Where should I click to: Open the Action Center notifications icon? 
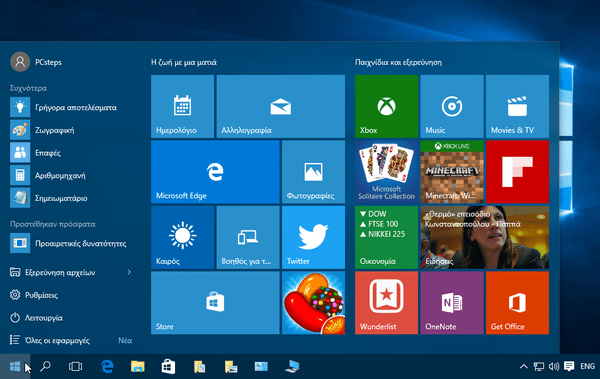(x=569, y=366)
